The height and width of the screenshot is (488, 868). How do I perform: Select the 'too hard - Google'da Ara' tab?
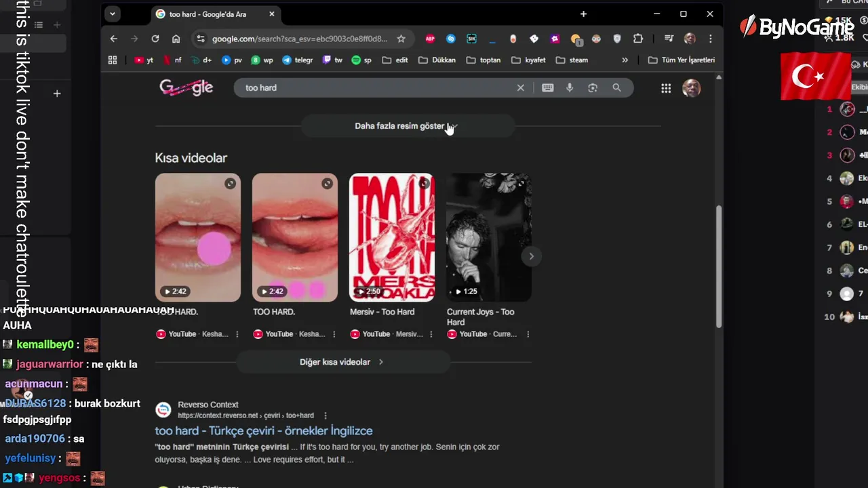[x=207, y=14]
